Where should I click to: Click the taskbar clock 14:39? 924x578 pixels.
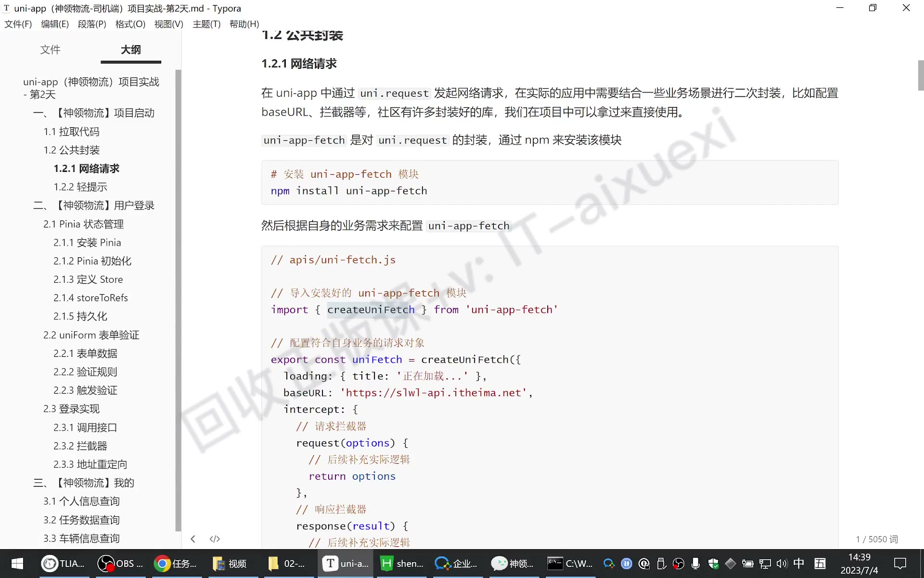click(x=859, y=557)
